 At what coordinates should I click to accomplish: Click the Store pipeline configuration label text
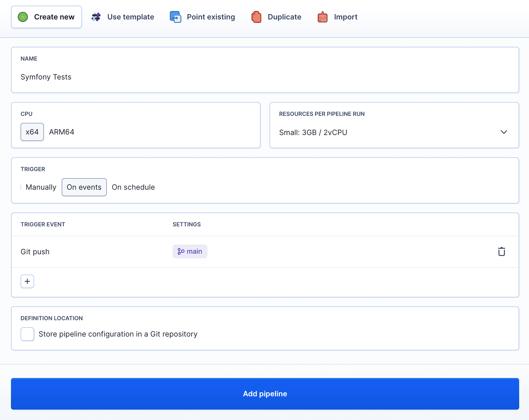[118, 334]
